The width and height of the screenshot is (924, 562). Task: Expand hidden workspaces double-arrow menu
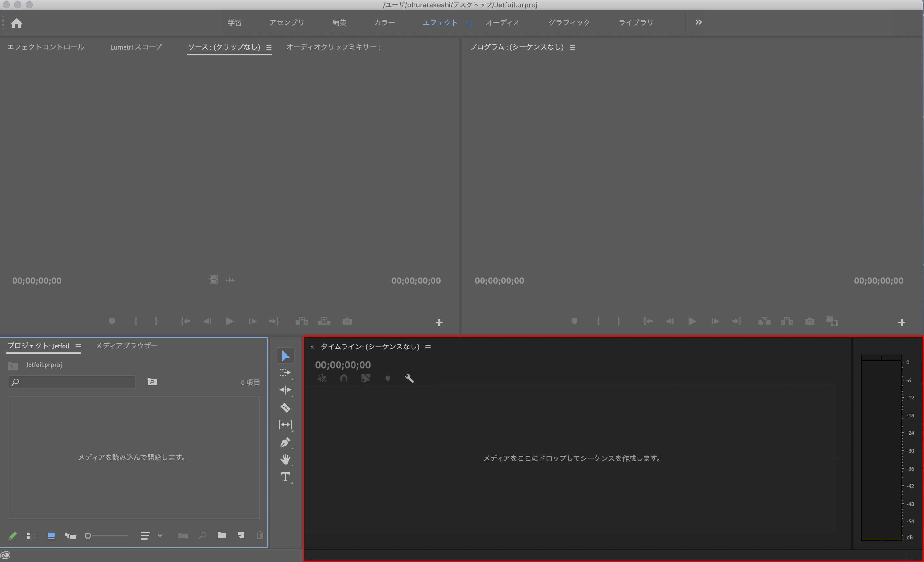(698, 22)
